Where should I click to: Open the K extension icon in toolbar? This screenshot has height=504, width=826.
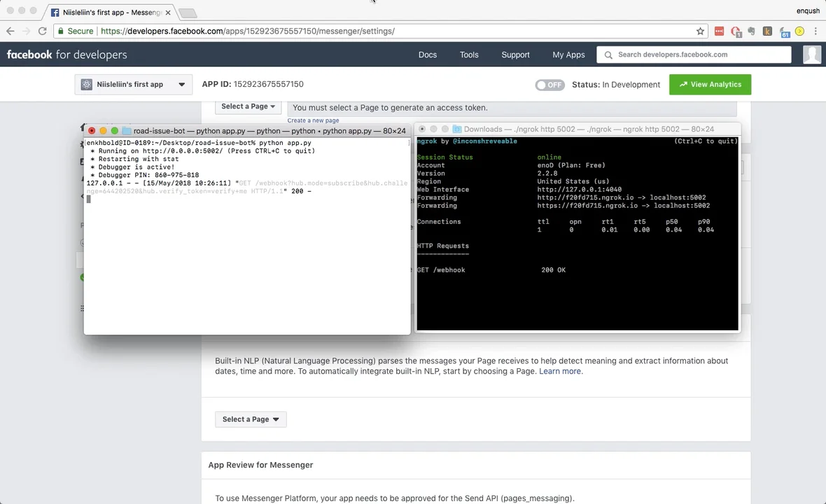tap(767, 31)
